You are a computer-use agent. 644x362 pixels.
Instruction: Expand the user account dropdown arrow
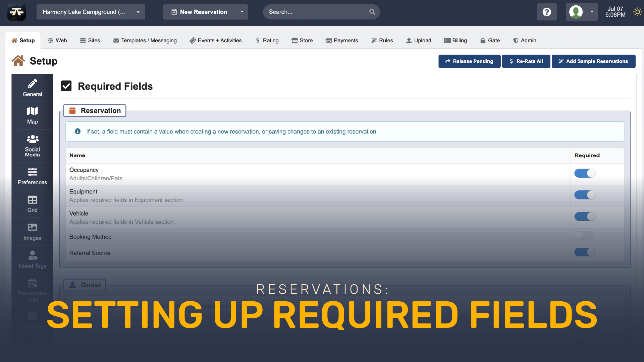coord(592,12)
